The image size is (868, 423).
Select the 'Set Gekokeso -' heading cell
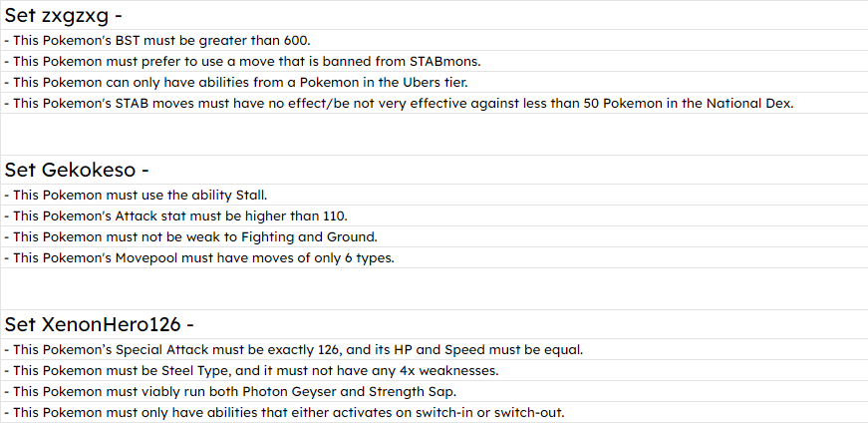click(x=434, y=170)
